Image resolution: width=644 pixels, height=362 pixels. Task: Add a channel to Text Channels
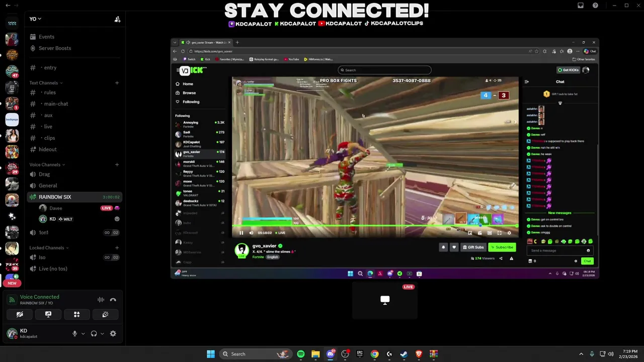pyautogui.click(x=117, y=82)
